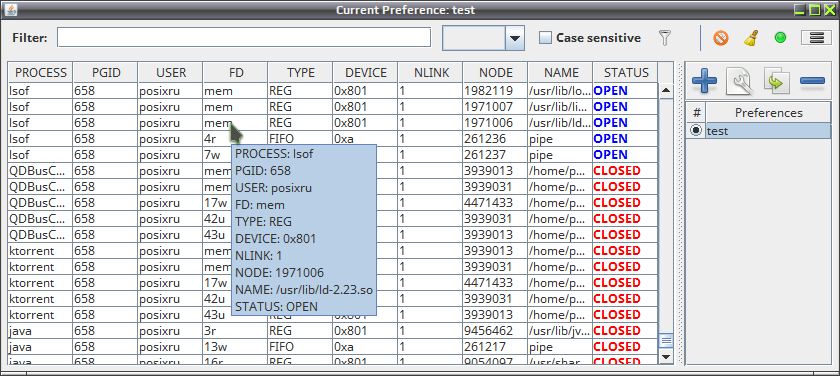Open the hamburger menu button
Image resolution: width=840 pixels, height=376 pixels.
816,38
